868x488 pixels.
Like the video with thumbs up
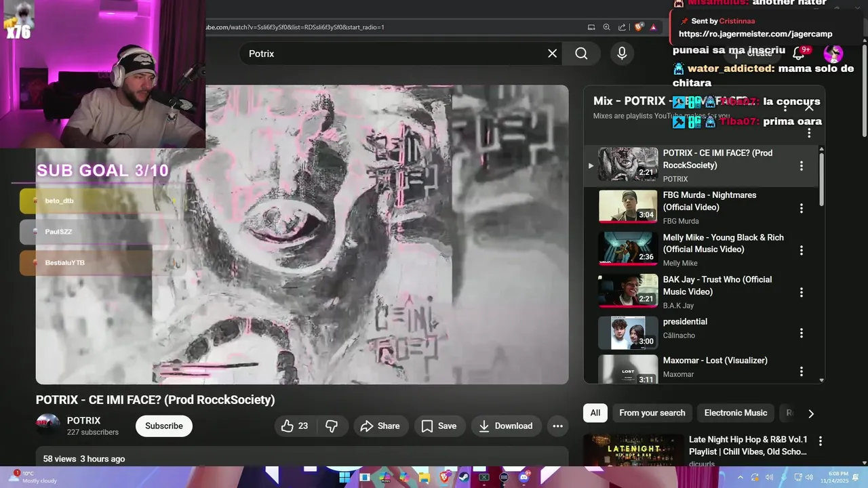tap(295, 426)
